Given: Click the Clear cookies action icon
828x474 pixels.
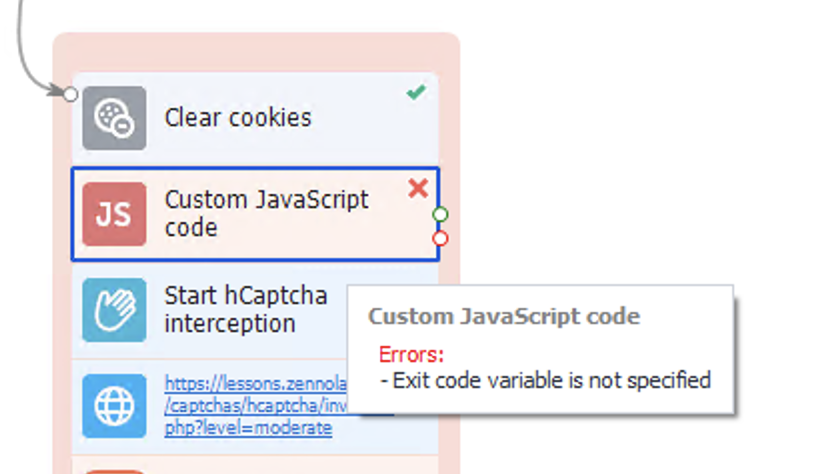Looking at the screenshot, I should [114, 118].
